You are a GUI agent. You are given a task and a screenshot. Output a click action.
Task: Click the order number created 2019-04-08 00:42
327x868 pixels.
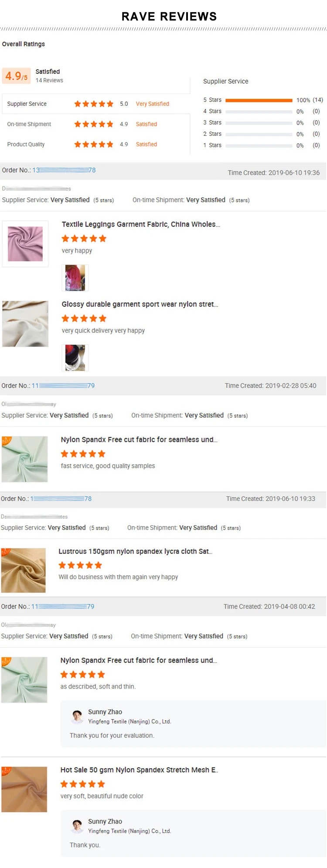pos(63,606)
